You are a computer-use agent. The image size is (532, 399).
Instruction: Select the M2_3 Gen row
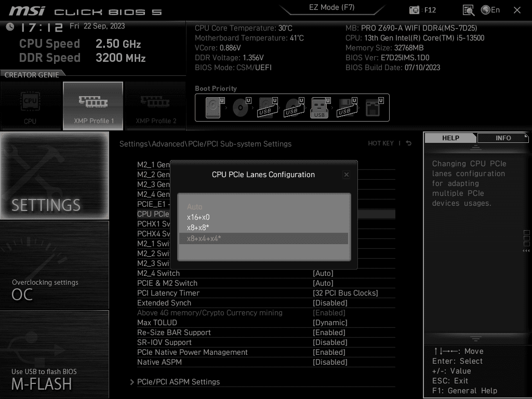[153, 184]
